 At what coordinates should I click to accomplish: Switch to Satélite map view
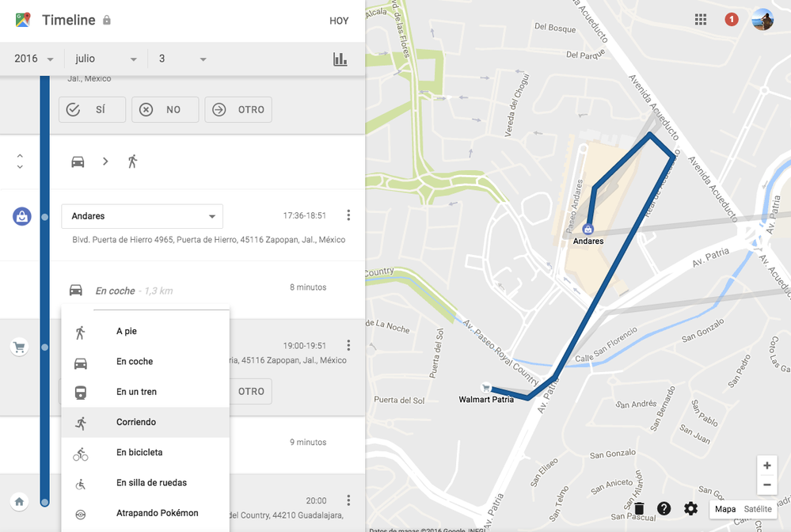(759, 509)
